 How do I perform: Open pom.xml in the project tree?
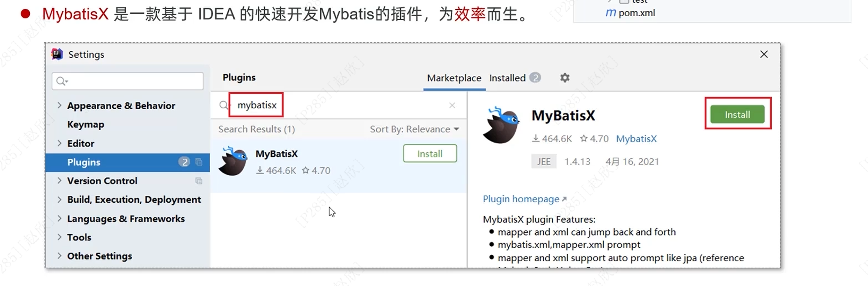pos(637,13)
